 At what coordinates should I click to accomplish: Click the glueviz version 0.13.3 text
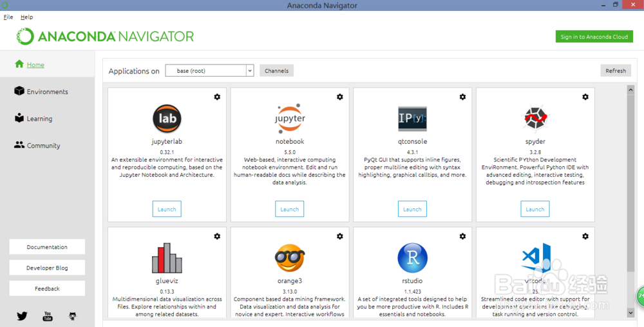point(167,292)
